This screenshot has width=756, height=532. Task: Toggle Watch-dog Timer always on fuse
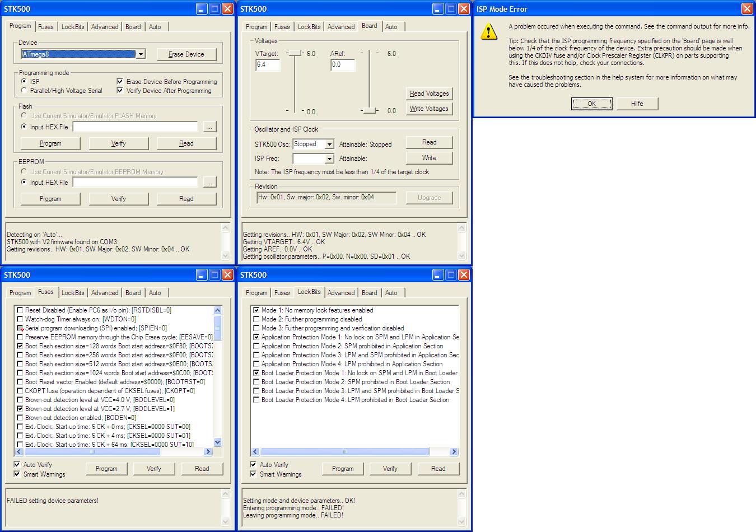pos(20,319)
